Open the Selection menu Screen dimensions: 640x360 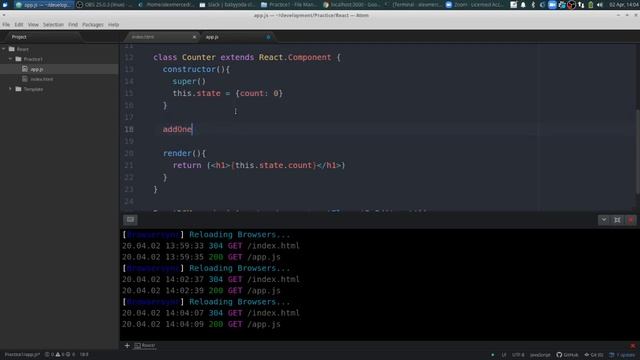53,25
